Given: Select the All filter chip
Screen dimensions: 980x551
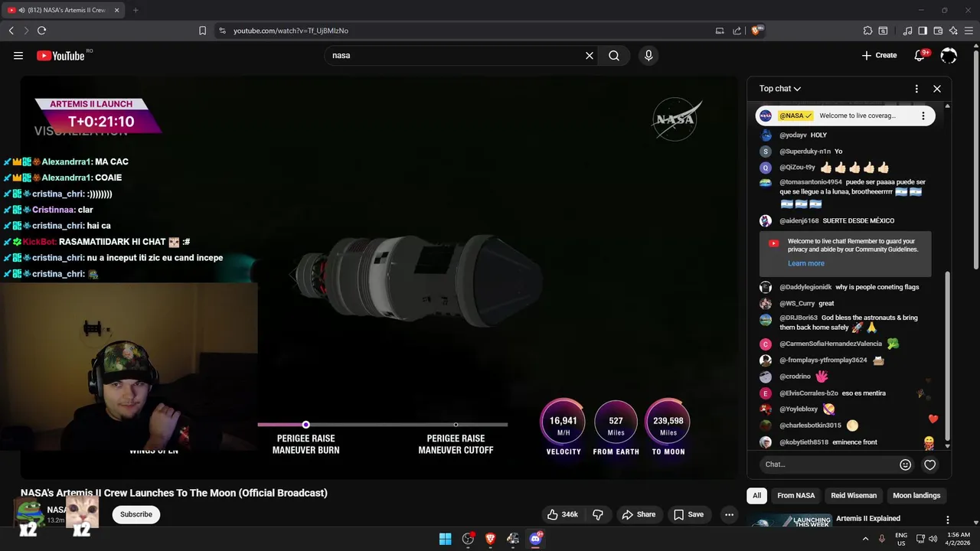Looking at the screenshot, I should click(x=756, y=495).
